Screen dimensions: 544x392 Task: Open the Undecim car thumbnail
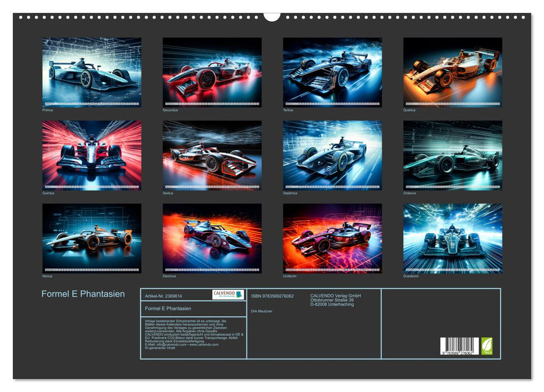[332, 239]
